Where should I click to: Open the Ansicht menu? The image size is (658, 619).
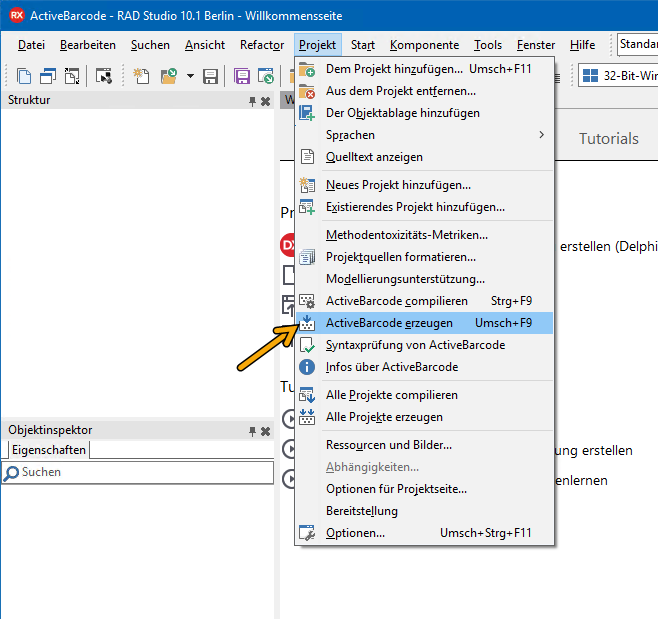(205, 45)
